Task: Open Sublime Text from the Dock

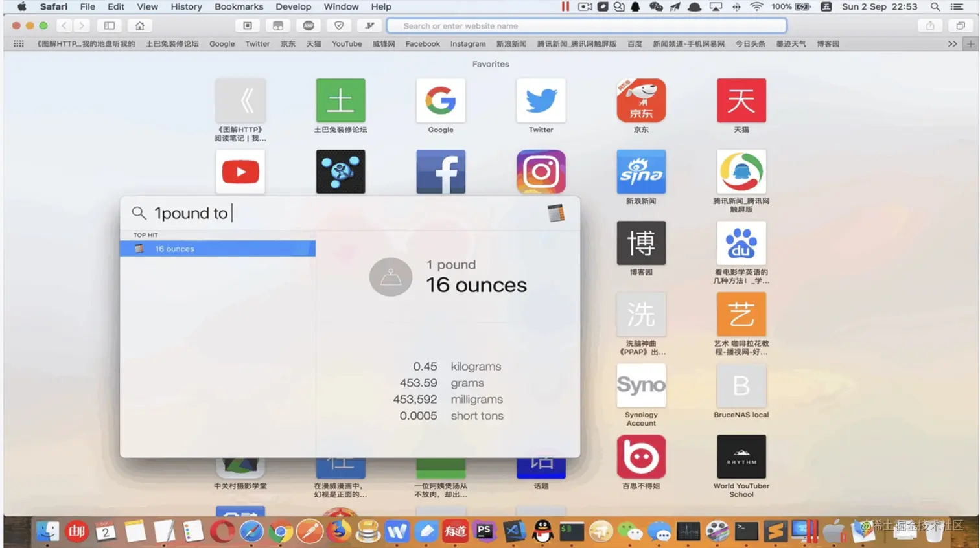Action: point(775,531)
